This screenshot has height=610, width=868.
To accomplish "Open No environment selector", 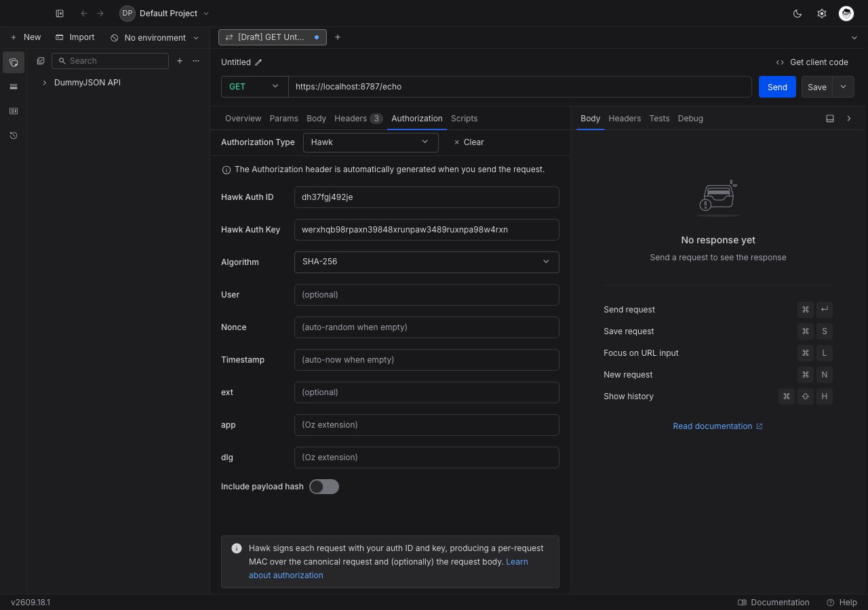I will pyautogui.click(x=155, y=38).
